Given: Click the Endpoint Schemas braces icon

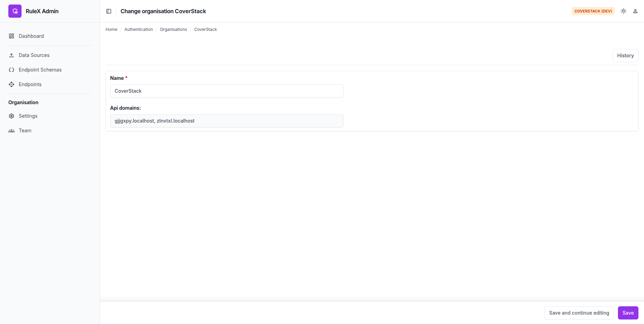Looking at the screenshot, I should (11, 70).
